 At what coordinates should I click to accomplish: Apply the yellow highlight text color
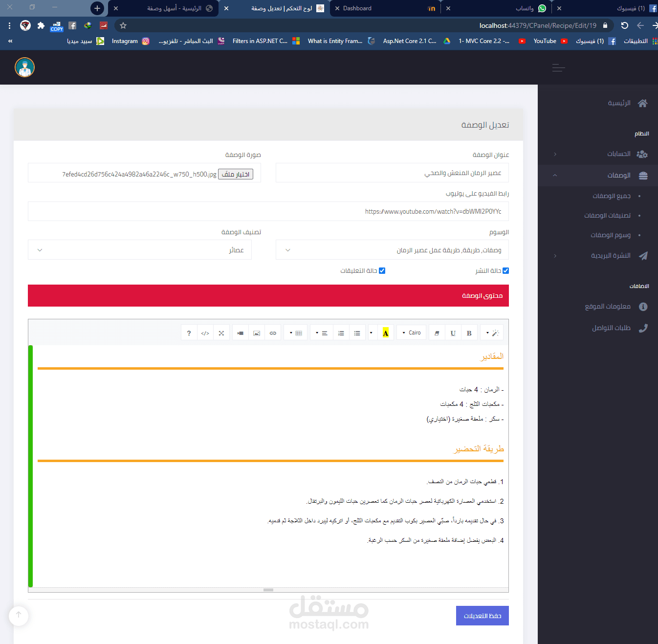pos(386,333)
